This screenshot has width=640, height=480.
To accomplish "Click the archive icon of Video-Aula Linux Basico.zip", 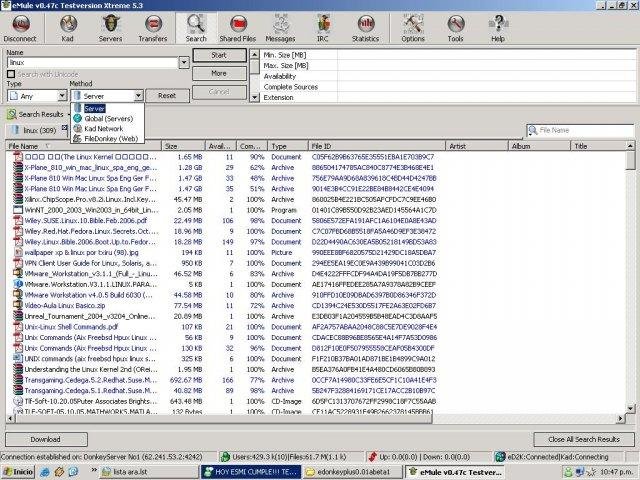I will 18,305.
